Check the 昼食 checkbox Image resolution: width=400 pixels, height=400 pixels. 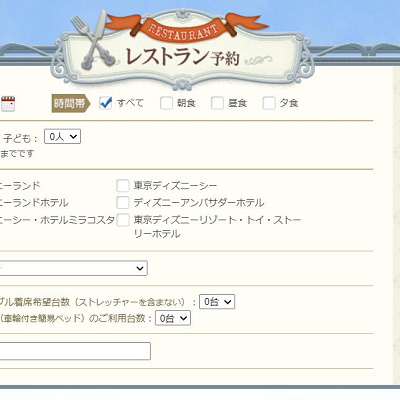[217, 103]
